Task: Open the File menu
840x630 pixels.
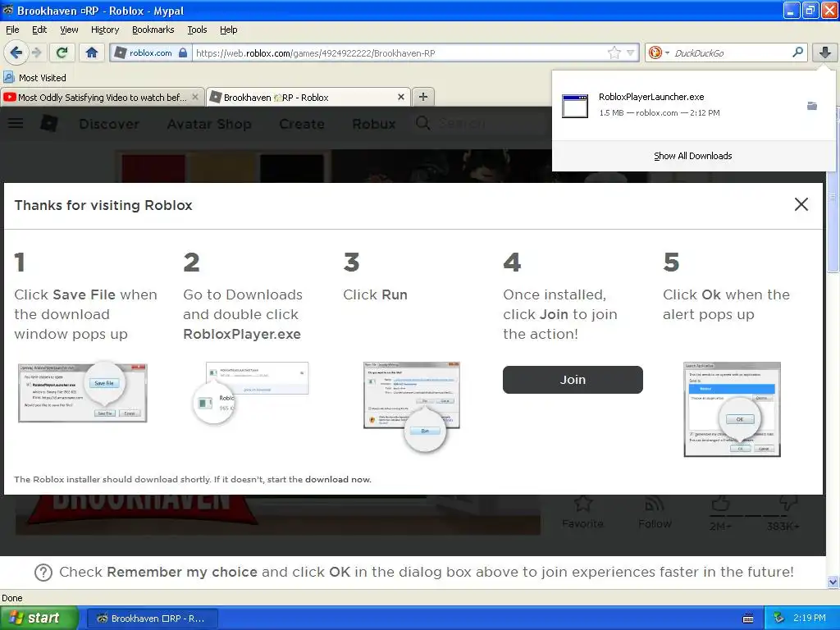Action: pyautogui.click(x=12, y=30)
